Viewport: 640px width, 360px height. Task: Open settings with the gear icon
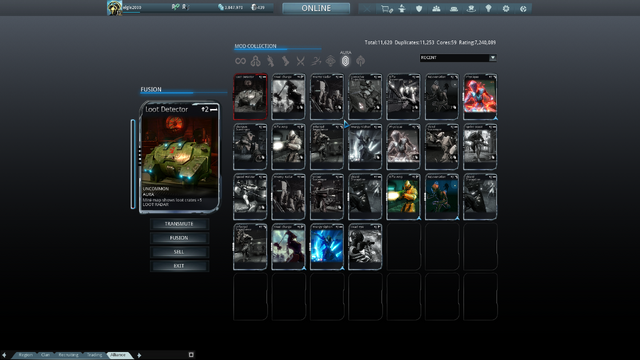click(x=506, y=9)
